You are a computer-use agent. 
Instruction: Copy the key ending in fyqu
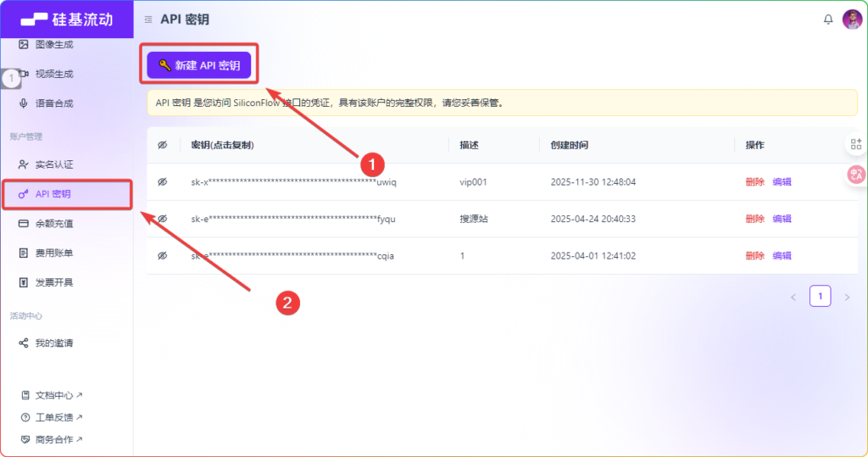(x=292, y=219)
